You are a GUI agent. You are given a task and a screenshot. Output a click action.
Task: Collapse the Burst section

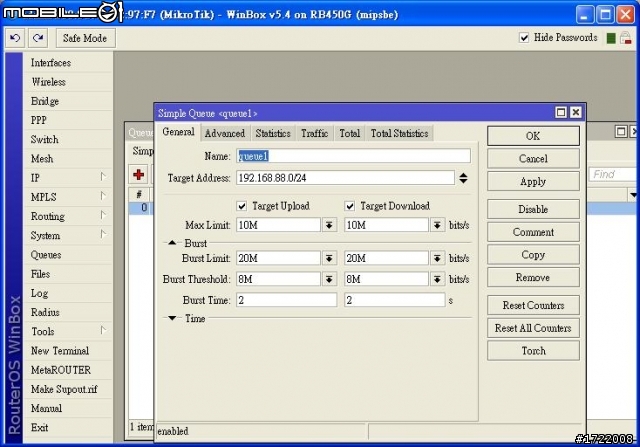click(172, 243)
